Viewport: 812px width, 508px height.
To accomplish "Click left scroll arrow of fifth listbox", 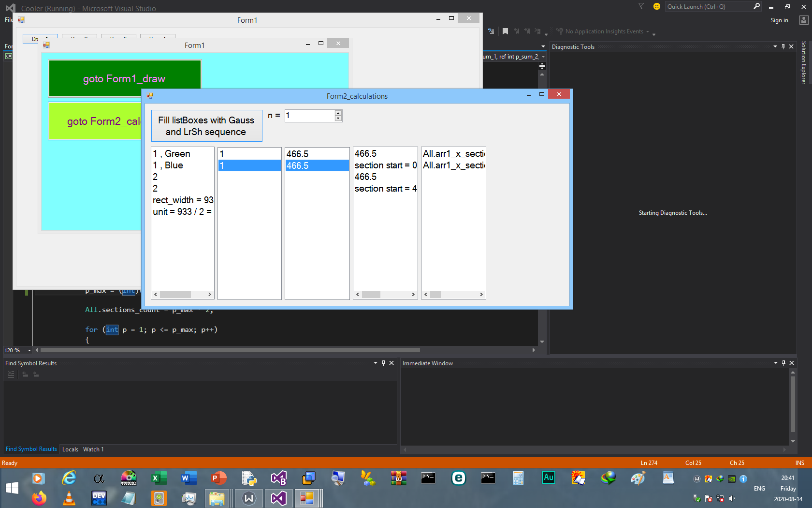I will pyautogui.click(x=426, y=294).
